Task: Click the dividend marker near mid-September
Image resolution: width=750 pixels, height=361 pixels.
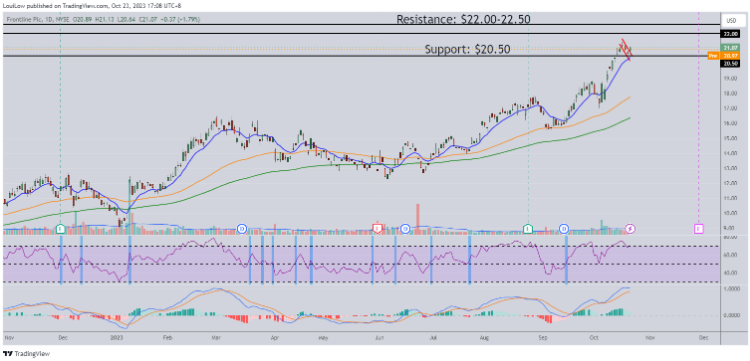Action: pos(564,229)
